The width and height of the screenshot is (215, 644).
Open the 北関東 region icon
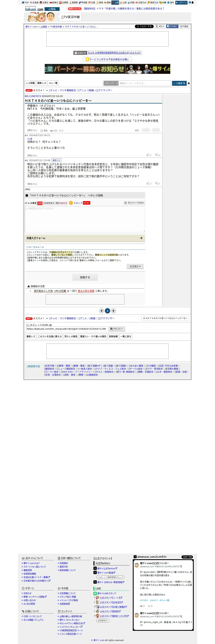(x=64, y=3)
